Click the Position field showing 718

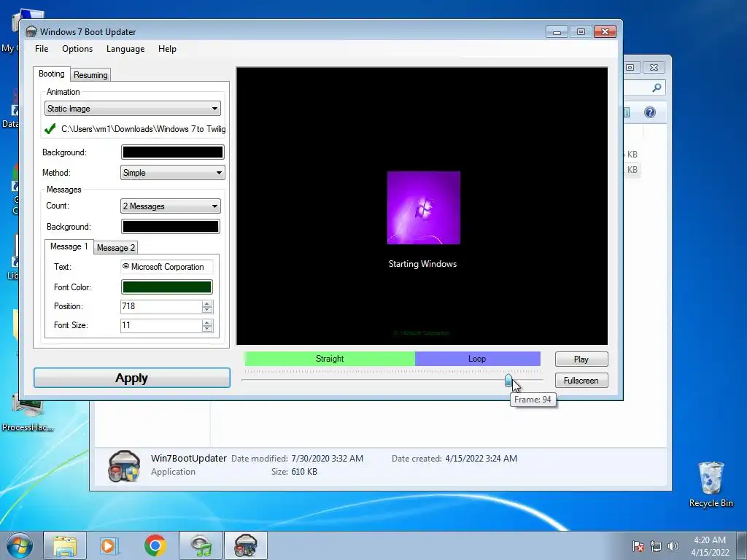(161, 306)
